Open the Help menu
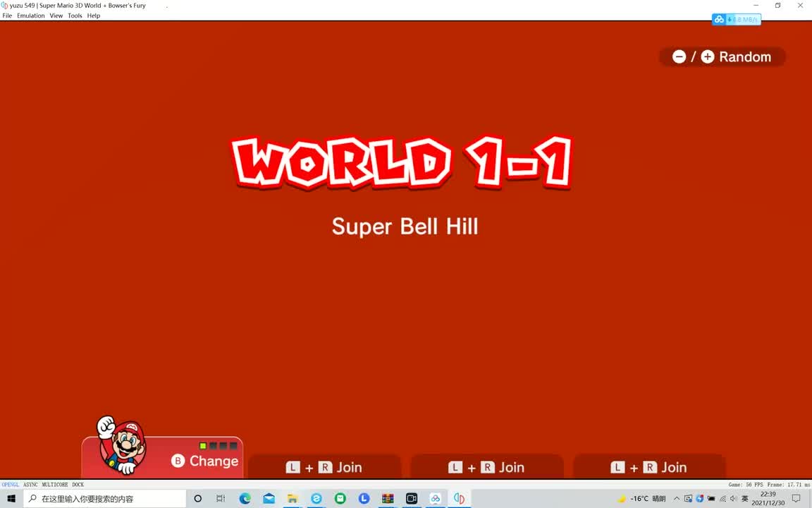Screen dimensions: 812x508 click(94, 16)
